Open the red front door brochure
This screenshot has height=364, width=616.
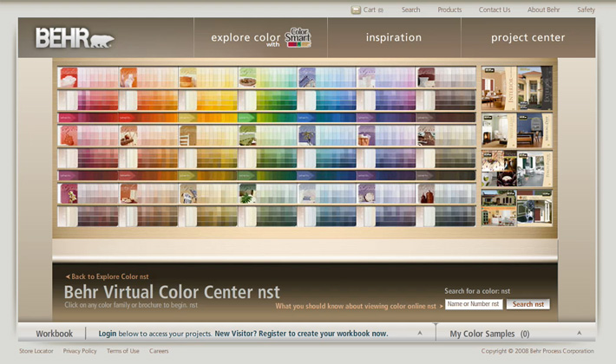(x=534, y=208)
